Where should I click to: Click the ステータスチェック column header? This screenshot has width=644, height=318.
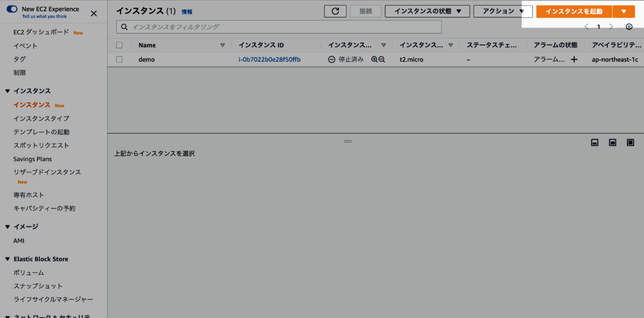pos(492,45)
